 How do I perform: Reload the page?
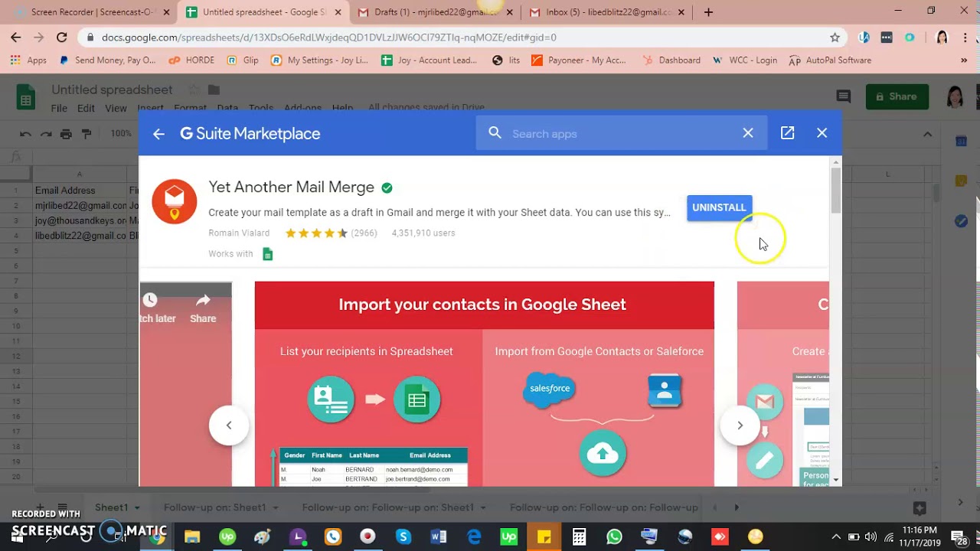pyautogui.click(x=62, y=37)
